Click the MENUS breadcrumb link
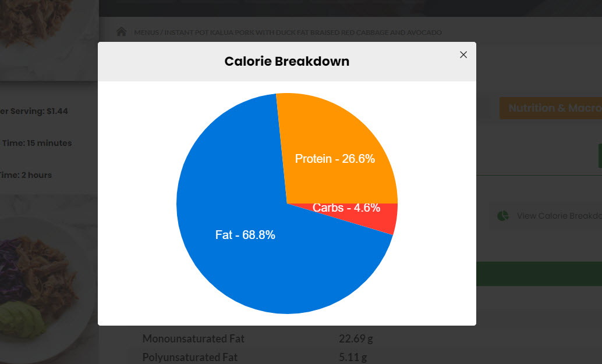Viewport: 602px width, 364px height. (x=146, y=33)
